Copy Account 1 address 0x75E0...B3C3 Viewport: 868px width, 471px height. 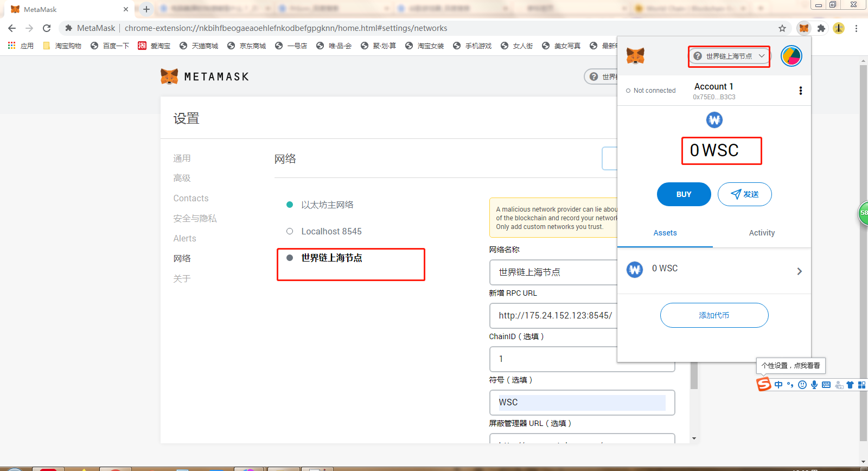(714, 97)
